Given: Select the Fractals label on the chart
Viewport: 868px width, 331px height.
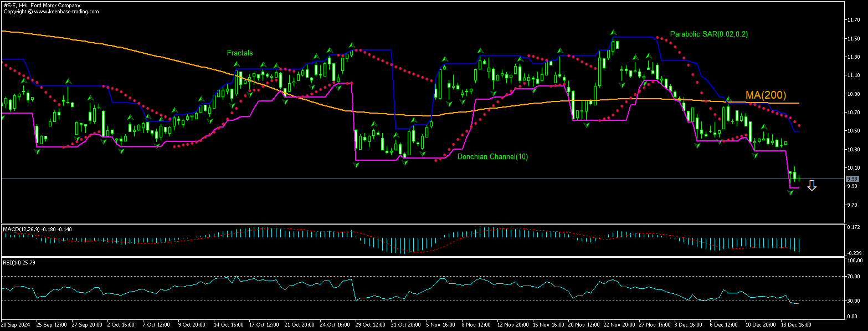Looking at the screenshot, I should click(240, 53).
